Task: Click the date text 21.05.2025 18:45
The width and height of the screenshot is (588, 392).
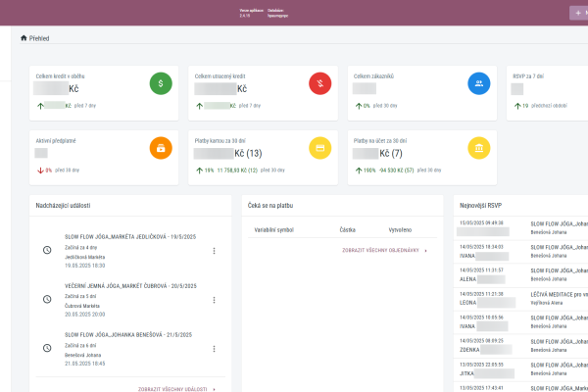Action: (x=84, y=364)
